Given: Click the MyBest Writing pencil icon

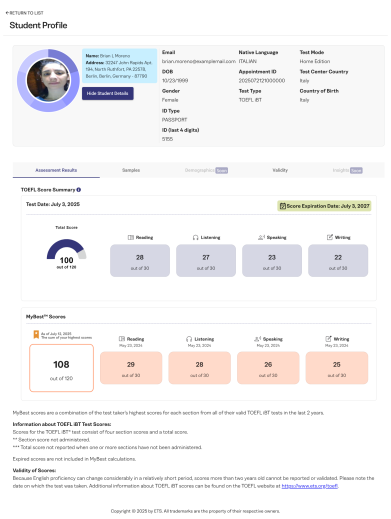Looking at the screenshot, I should pos(328,339).
